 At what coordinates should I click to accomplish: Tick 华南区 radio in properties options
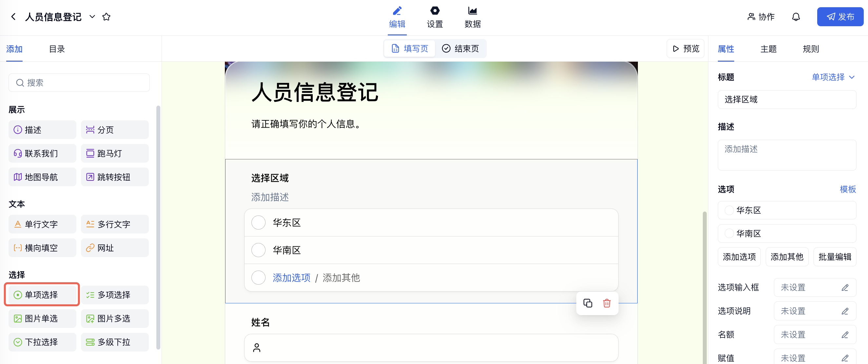729,233
